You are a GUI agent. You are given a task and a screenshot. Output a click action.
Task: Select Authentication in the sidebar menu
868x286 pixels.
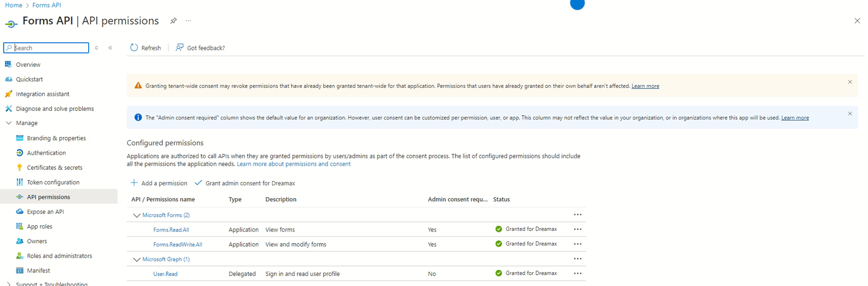(46, 153)
